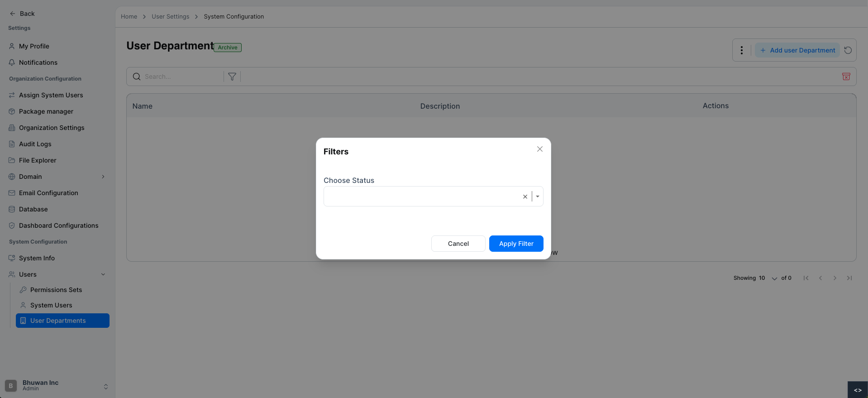Viewport: 868px width, 398px height.
Task: Click the search magnifier icon
Action: click(137, 77)
